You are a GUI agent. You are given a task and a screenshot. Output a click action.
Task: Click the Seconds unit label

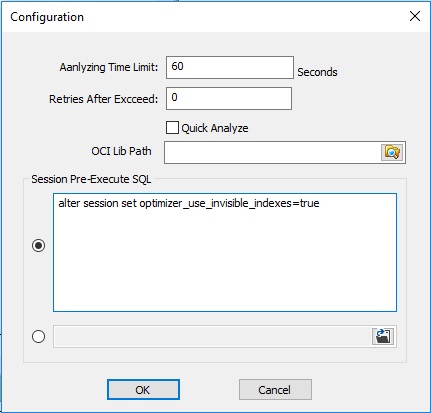pyautogui.click(x=317, y=72)
